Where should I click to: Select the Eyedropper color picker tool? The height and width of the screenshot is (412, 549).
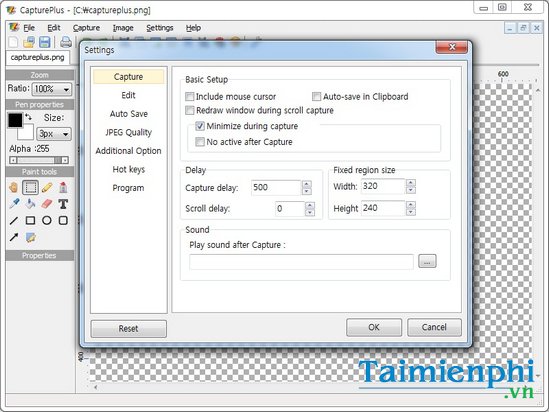pyautogui.click(x=14, y=204)
